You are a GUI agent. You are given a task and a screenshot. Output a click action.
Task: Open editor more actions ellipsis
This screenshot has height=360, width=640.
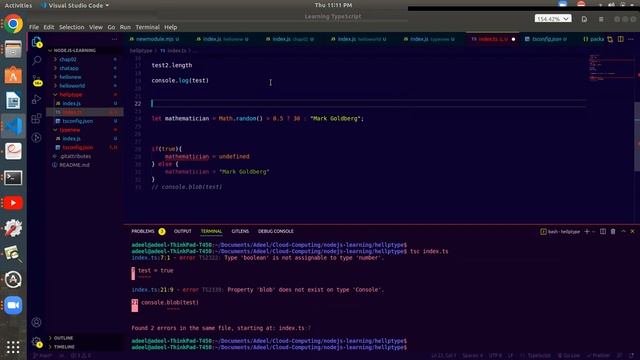631,39
